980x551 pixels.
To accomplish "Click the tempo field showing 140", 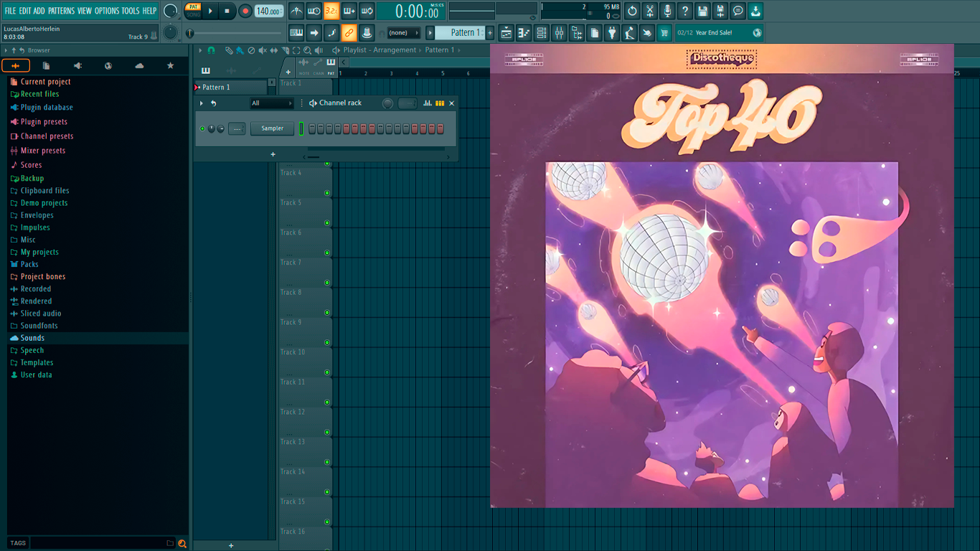I will pos(269,11).
